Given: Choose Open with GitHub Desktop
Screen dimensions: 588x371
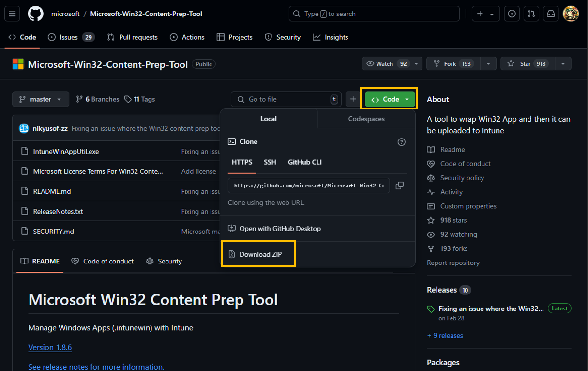Looking at the screenshot, I should point(274,229).
